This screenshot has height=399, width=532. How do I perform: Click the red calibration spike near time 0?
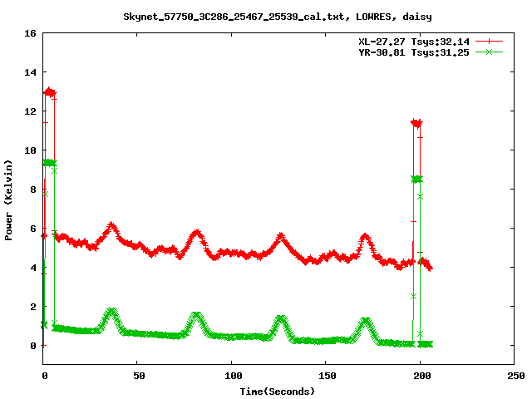point(50,92)
